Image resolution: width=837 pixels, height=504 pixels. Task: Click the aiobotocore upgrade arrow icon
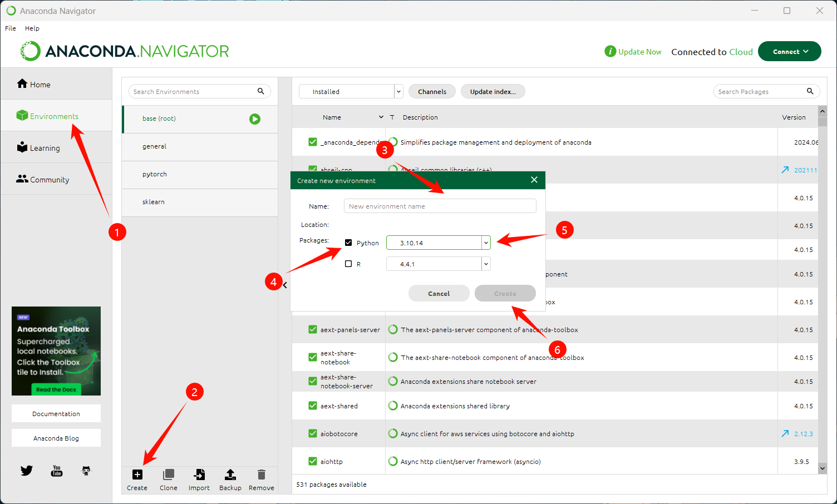pyautogui.click(x=785, y=433)
